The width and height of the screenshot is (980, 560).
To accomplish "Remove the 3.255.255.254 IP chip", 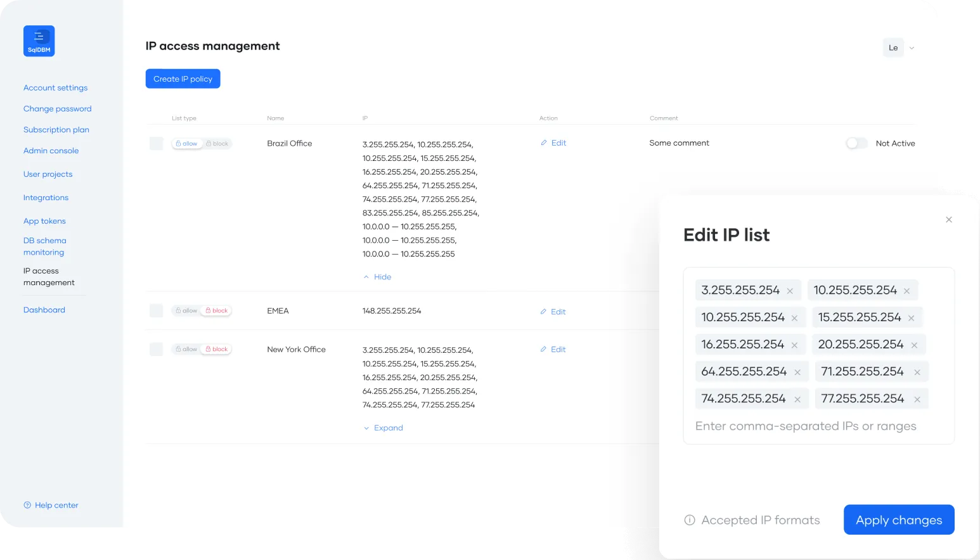I will click(x=790, y=291).
